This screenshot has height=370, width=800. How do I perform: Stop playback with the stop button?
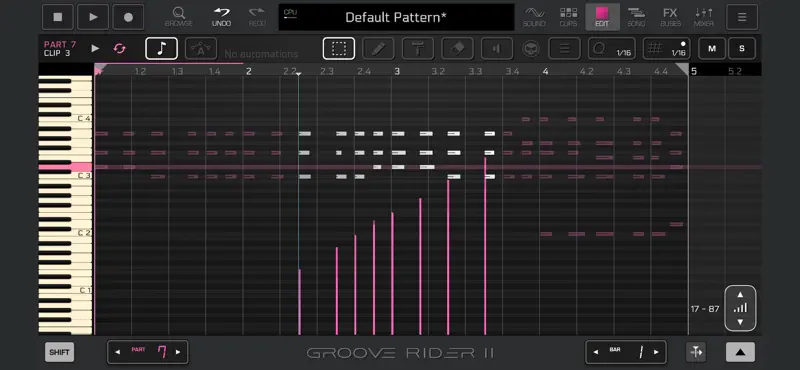point(58,17)
